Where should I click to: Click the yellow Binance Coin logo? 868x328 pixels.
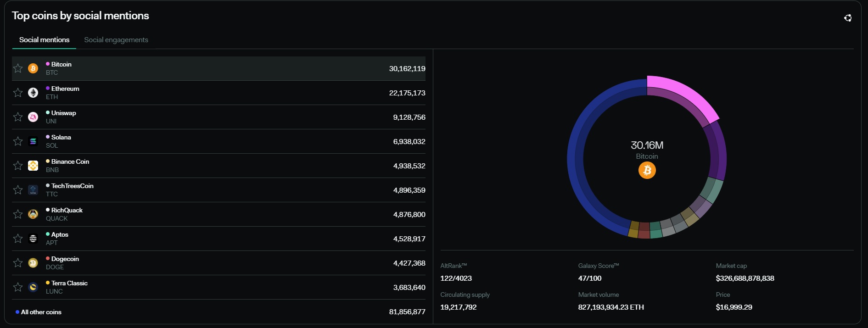click(33, 166)
